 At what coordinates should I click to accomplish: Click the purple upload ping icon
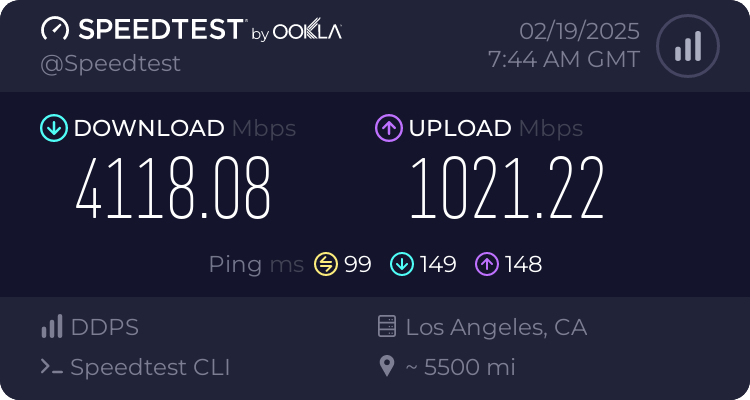[487, 264]
